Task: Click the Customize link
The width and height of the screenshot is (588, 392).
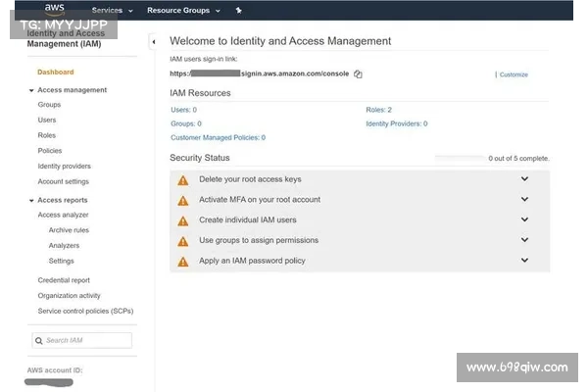Action: point(514,74)
